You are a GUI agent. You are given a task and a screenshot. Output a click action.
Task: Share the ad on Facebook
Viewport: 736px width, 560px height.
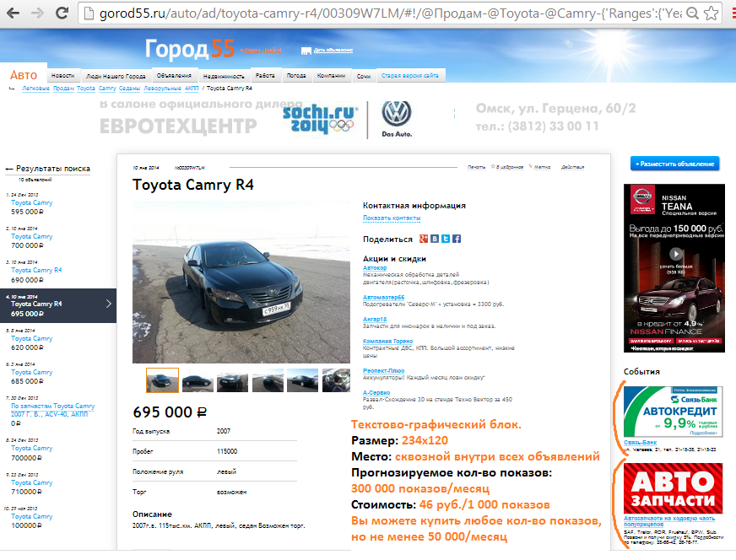click(x=457, y=239)
